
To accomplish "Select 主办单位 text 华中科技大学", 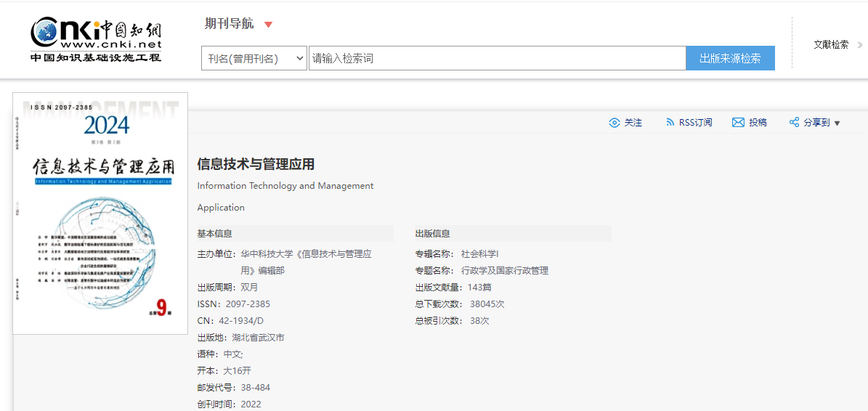I will tap(267, 254).
